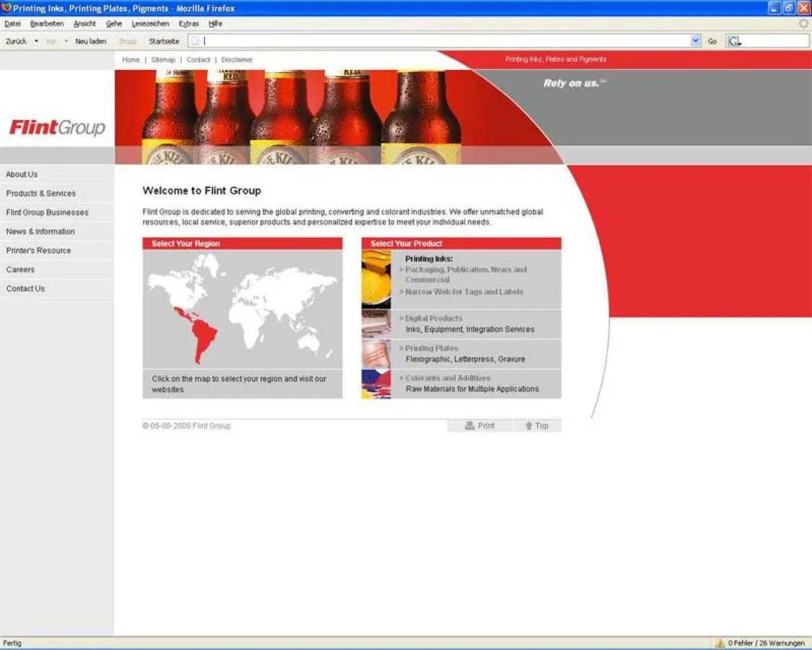This screenshot has width=812, height=650.
Task: Open the Zurück history dropdown arrow
Action: [x=35, y=41]
